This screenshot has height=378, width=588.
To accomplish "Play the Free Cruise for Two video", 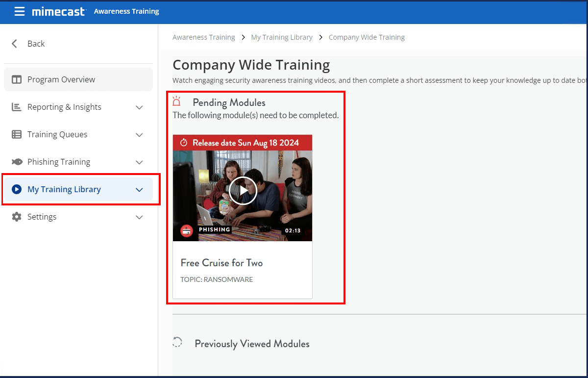I will (x=243, y=191).
